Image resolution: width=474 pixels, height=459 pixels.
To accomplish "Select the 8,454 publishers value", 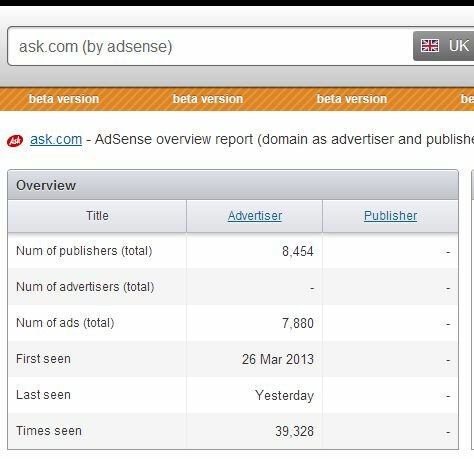I will coord(298,252).
